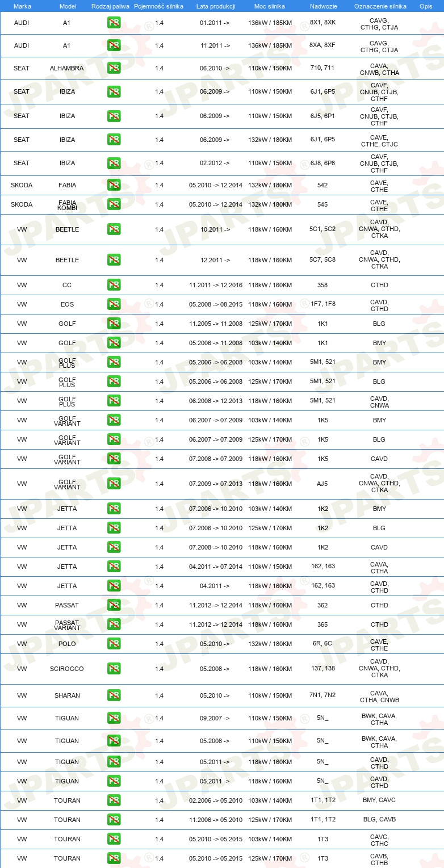Viewport: 444px width, 868px height.
Task: Click fuel icon in Passat Variant 365 row
Action: point(114,624)
